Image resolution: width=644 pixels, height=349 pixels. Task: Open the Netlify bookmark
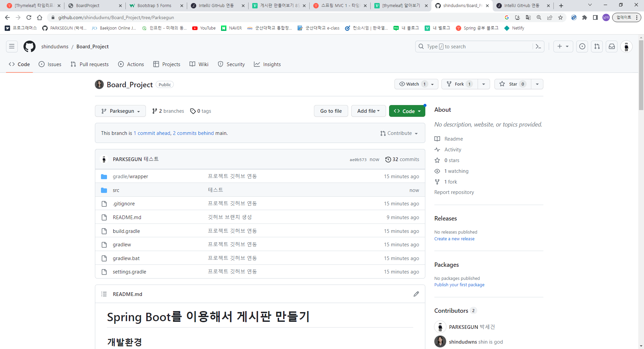pos(514,28)
